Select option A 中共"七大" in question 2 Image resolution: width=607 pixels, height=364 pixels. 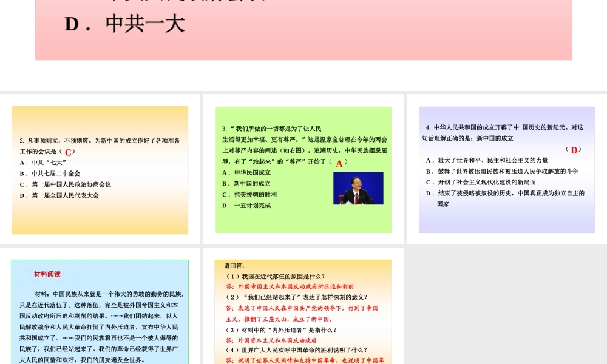tap(43, 162)
